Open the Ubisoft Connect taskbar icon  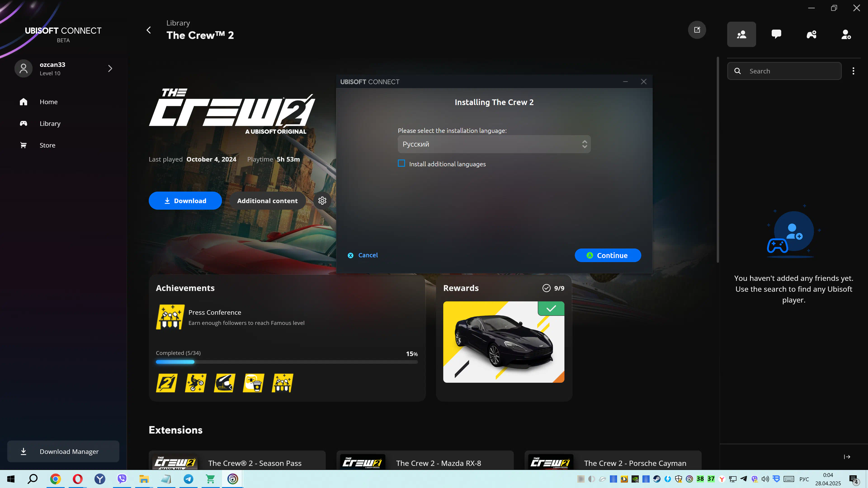point(233,479)
